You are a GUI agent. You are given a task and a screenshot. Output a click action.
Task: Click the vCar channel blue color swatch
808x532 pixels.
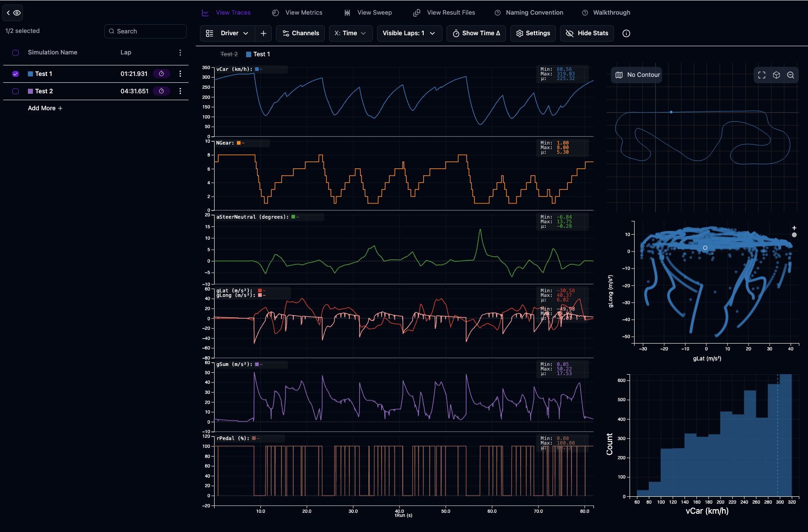tap(257, 70)
